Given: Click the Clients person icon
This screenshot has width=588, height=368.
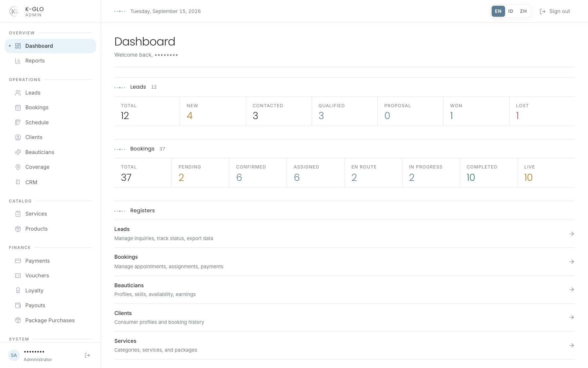Looking at the screenshot, I should 18,137.
